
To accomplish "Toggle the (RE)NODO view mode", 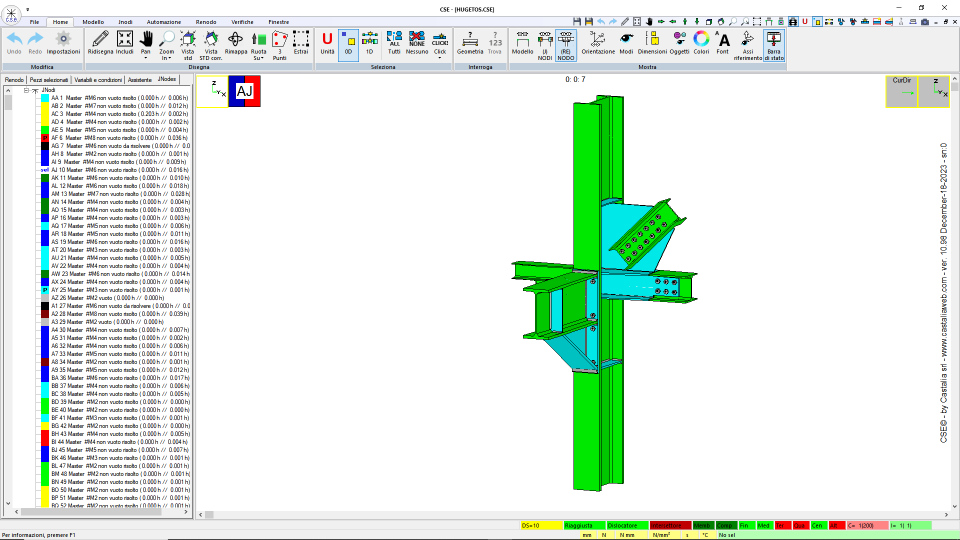I will coord(565,44).
